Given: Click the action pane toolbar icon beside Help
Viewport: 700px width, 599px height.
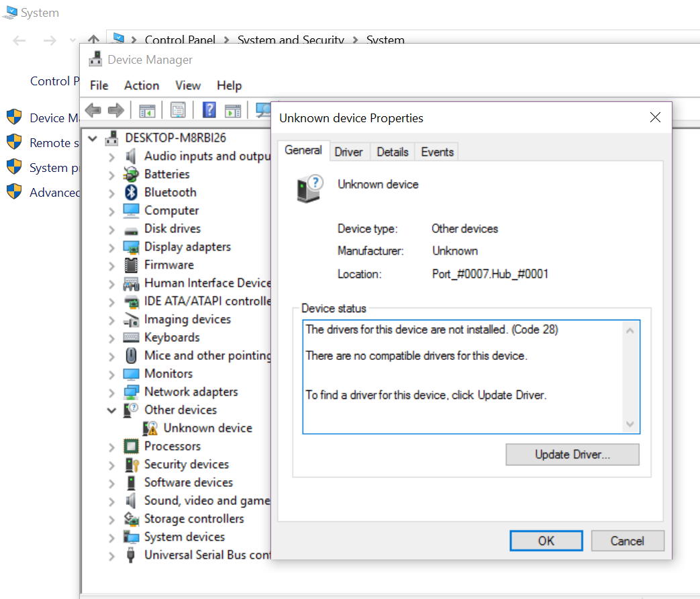Looking at the screenshot, I should pyautogui.click(x=233, y=110).
